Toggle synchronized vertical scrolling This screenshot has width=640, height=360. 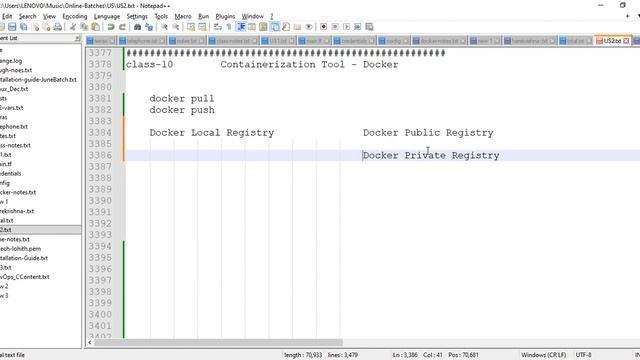[x=191, y=27]
